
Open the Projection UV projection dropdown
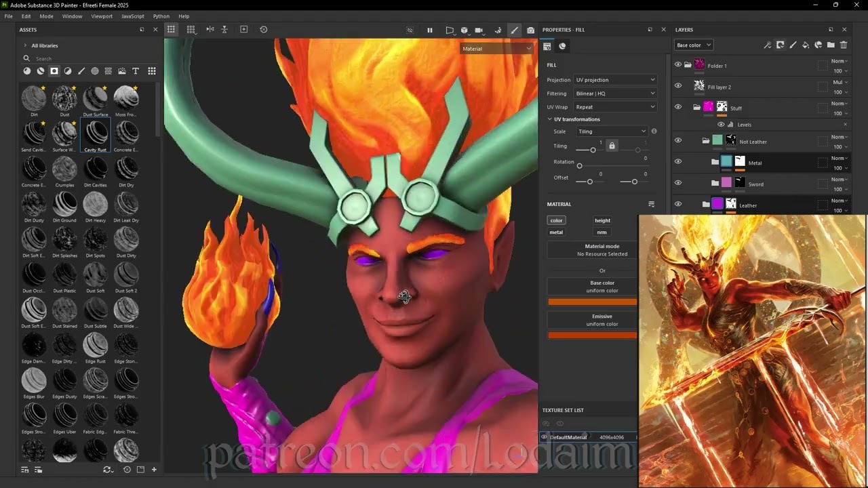[x=615, y=80]
